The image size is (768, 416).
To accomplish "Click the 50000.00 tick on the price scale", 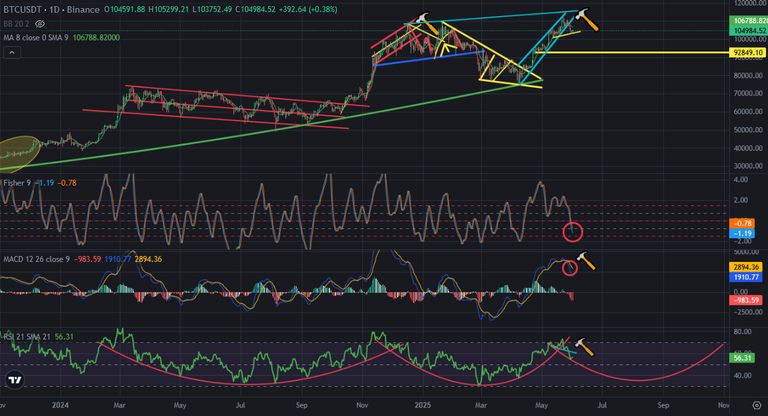I will [x=748, y=130].
